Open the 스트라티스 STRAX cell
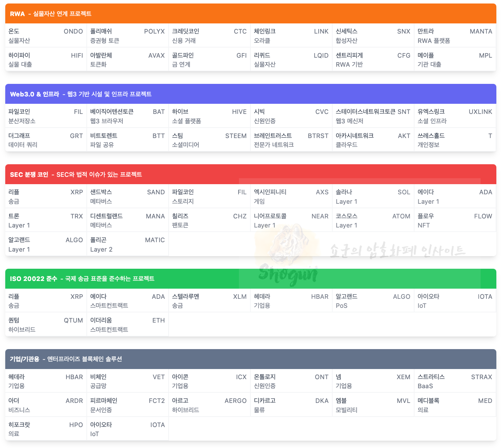This screenshot has width=503, height=448. [x=455, y=381]
